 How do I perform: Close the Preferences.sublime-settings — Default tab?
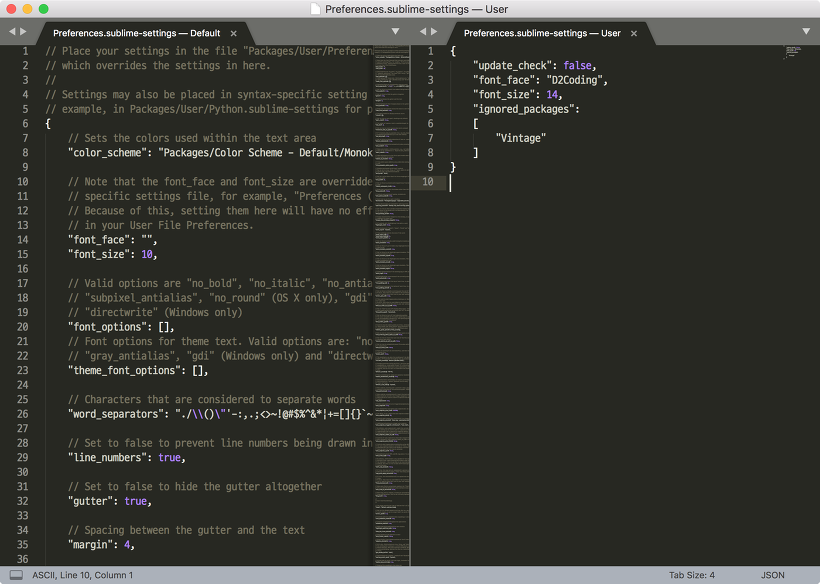tap(234, 33)
